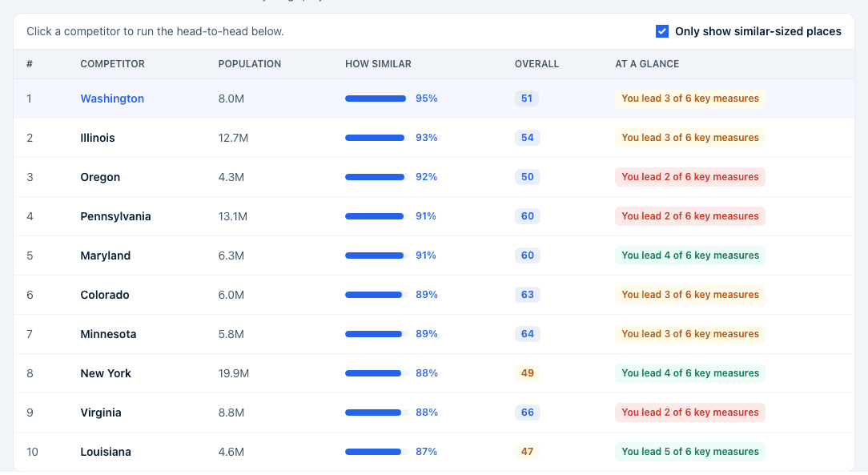Click Colorado's overall score badge 63
Viewport: 868px width, 475px height.
[x=528, y=295]
